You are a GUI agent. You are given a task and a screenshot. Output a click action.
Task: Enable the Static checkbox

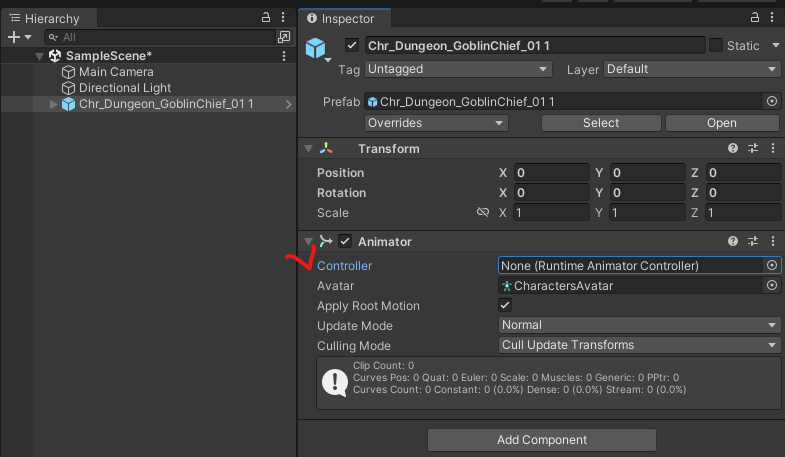716,46
